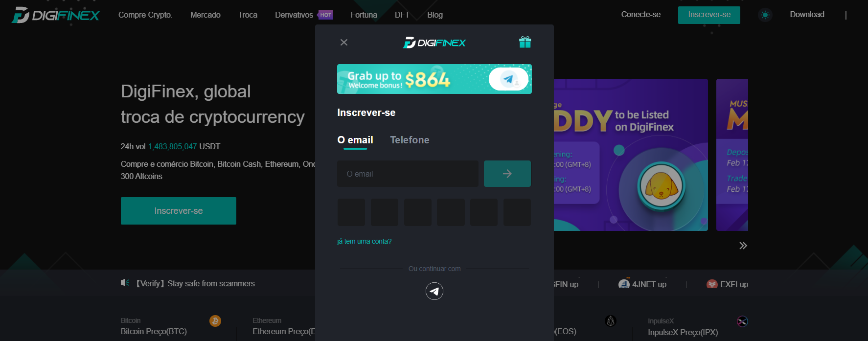Click the EXFI up ticker item
Screen dimensions: 868x341
coord(728,284)
